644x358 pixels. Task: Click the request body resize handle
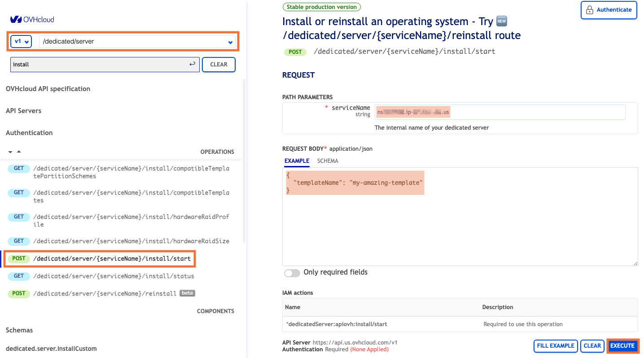[635, 263]
